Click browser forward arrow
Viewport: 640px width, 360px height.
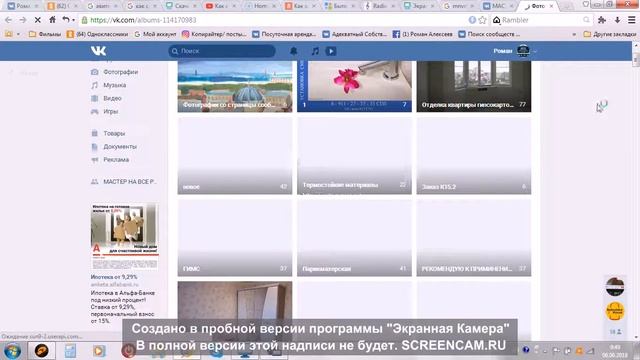tap(23, 20)
